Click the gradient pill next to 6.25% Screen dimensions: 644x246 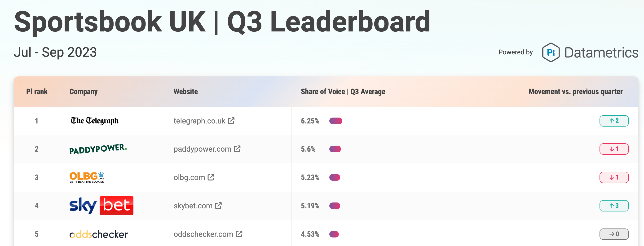click(x=335, y=121)
